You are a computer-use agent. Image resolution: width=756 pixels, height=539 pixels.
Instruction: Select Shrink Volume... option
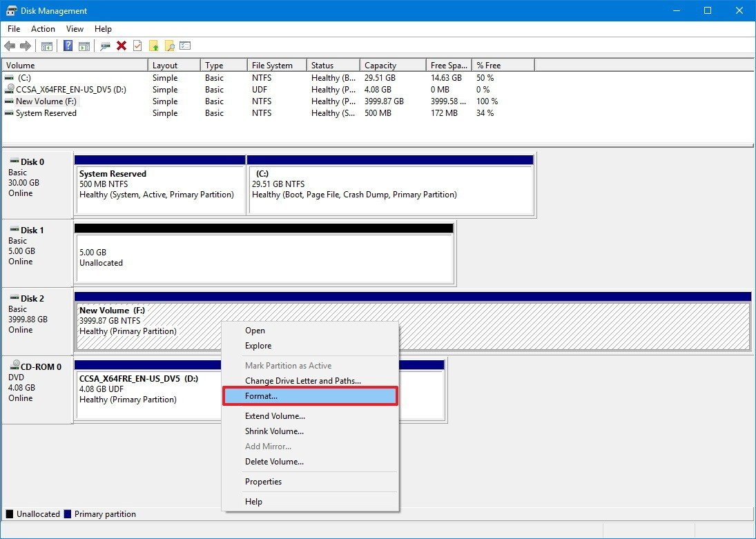click(x=310, y=431)
